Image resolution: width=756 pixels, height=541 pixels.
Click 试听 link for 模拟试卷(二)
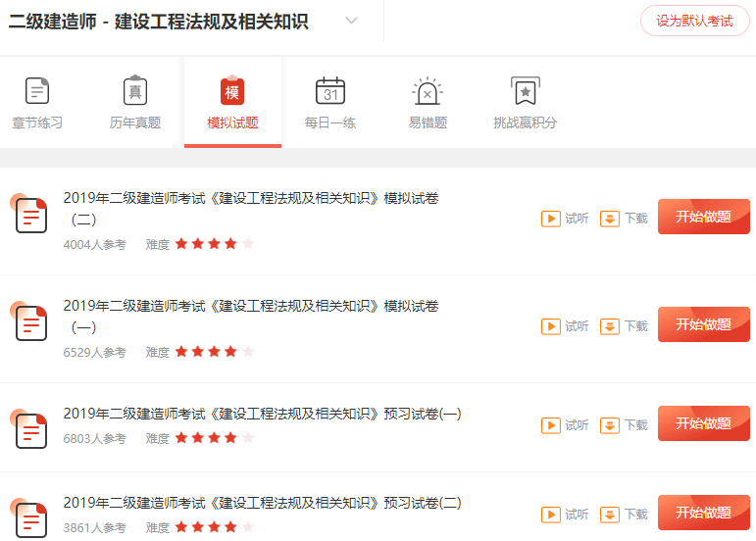pos(578,219)
